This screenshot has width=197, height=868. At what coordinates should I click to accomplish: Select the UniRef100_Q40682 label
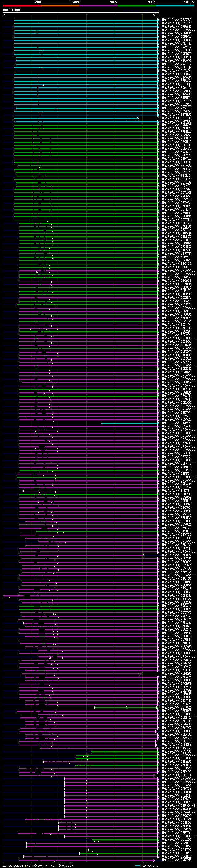pos(177,94)
